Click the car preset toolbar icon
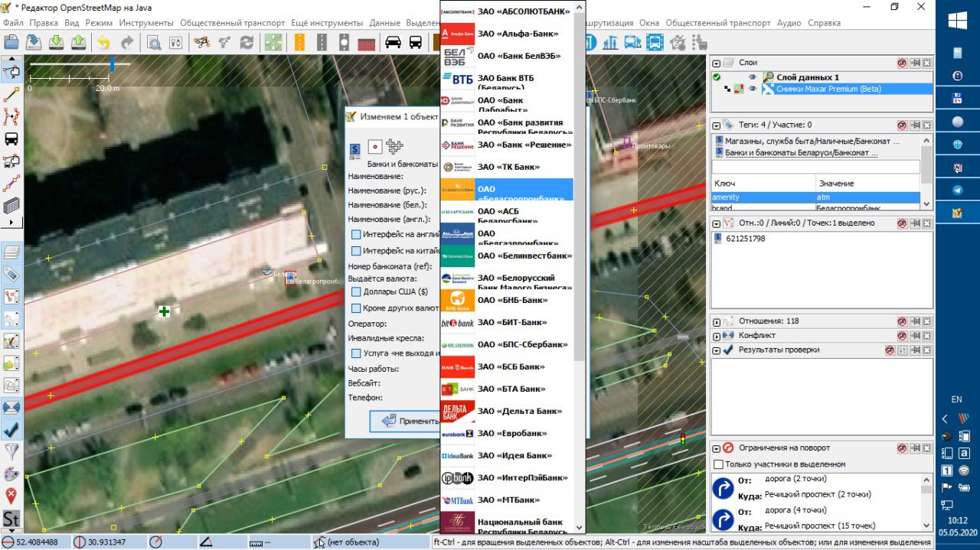The height and width of the screenshot is (550, 980). pos(393,42)
